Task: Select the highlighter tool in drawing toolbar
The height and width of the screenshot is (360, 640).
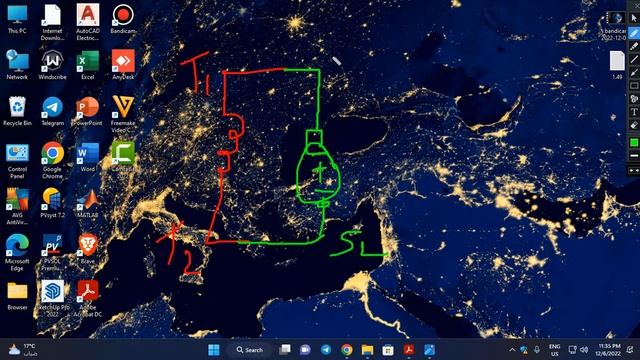Action: [x=634, y=46]
